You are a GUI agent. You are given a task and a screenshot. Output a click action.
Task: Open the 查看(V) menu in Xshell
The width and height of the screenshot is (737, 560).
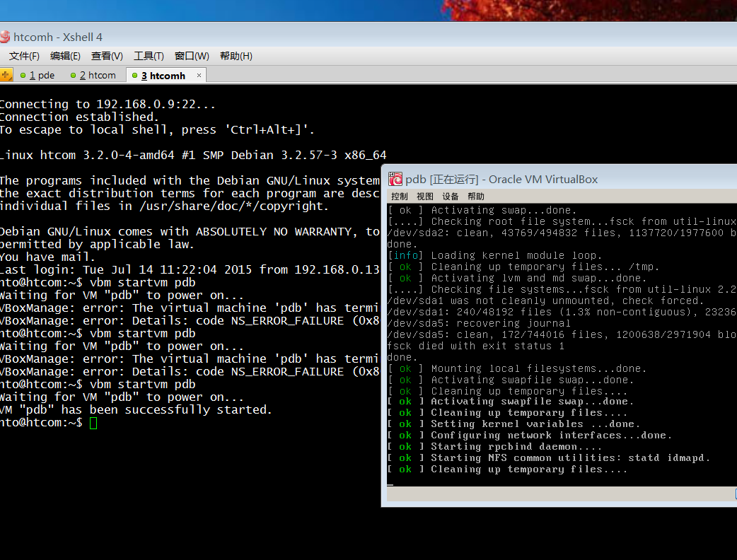(x=107, y=56)
